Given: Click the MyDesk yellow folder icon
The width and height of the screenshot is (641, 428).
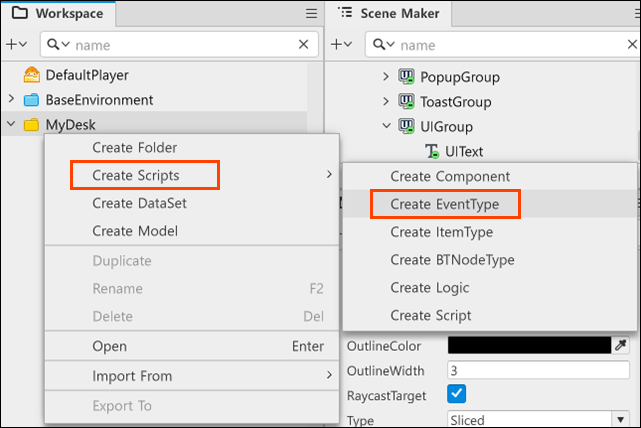Looking at the screenshot, I should (31, 125).
